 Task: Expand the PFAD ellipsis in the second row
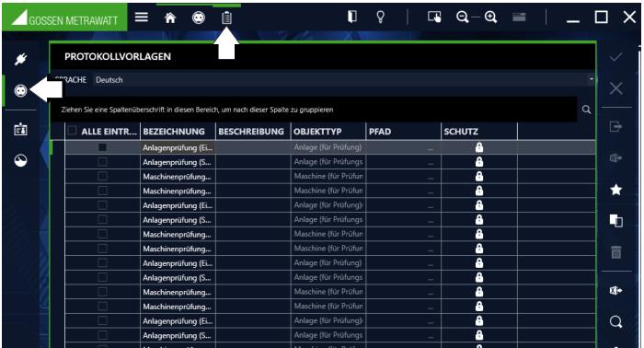[x=431, y=163]
